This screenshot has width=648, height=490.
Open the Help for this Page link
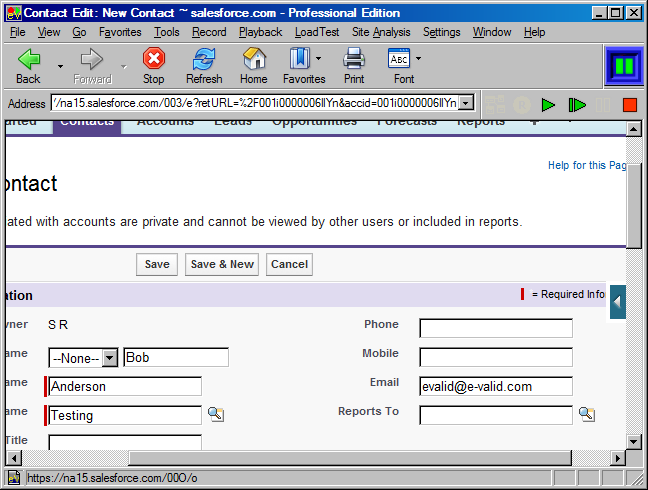point(587,165)
